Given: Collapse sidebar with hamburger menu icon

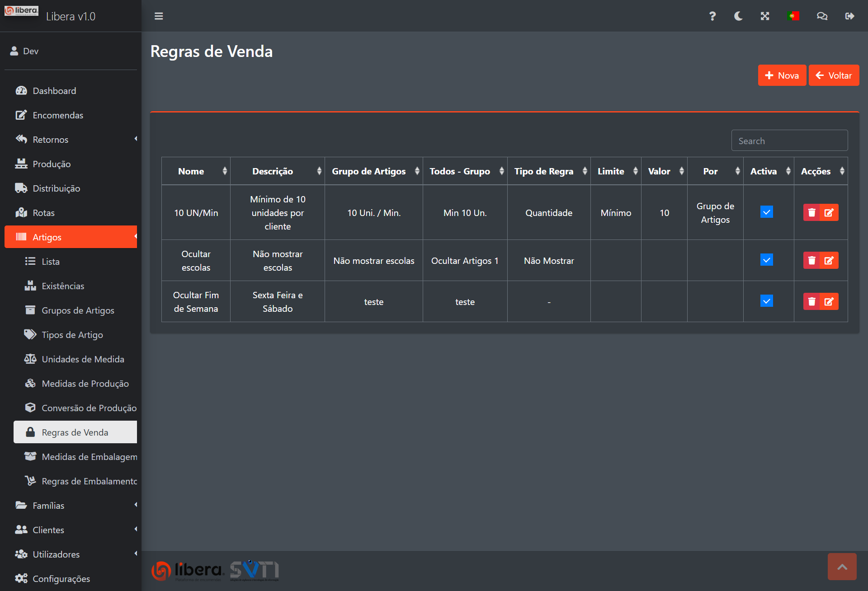Looking at the screenshot, I should [159, 16].
